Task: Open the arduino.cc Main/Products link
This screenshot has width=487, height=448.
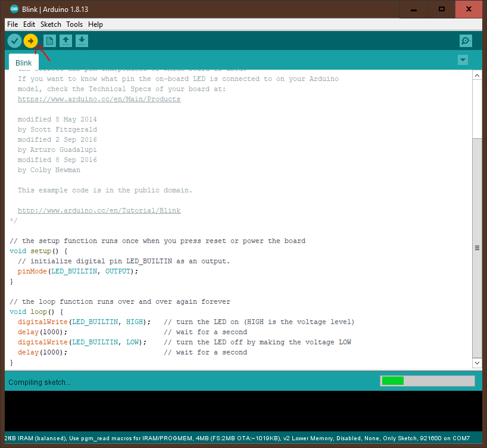Action: [99, 99]
